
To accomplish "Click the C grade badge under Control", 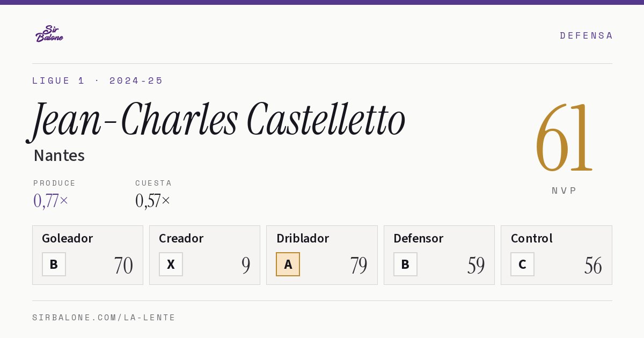I will pyautogui.click(x=522, y=264).
